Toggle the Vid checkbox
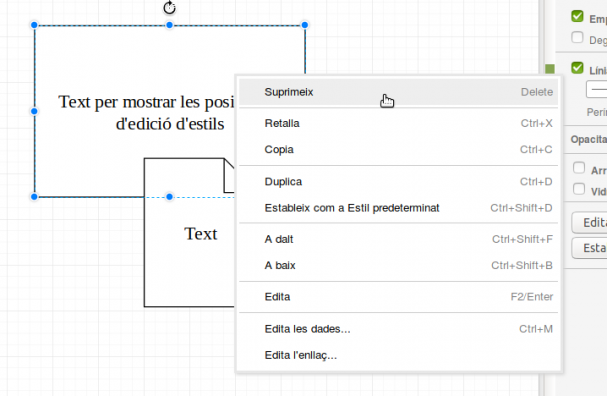 coord(579,189)
